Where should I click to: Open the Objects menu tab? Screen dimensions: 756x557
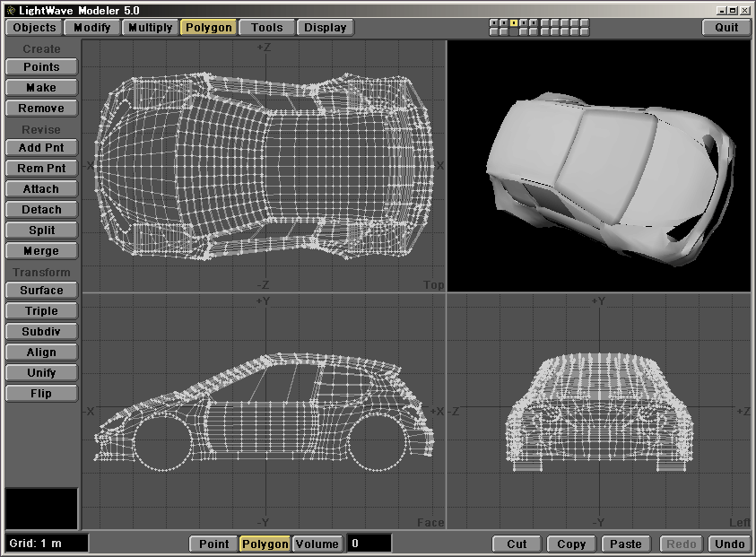(x=35, y=27)
